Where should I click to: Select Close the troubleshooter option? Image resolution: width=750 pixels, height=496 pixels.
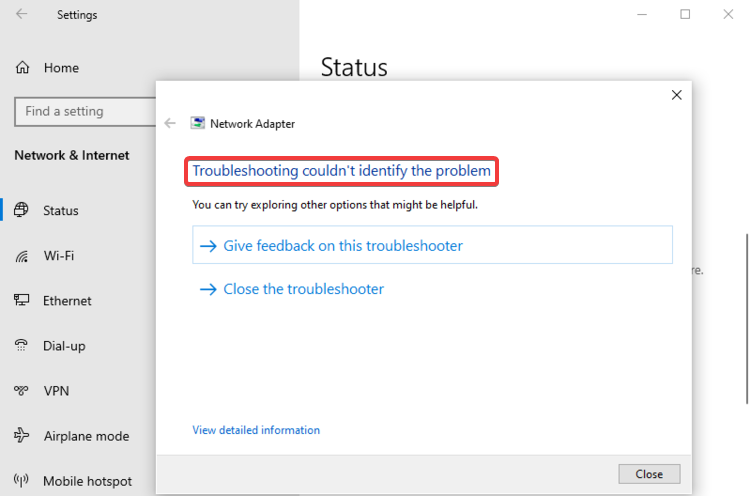(303, 289)
